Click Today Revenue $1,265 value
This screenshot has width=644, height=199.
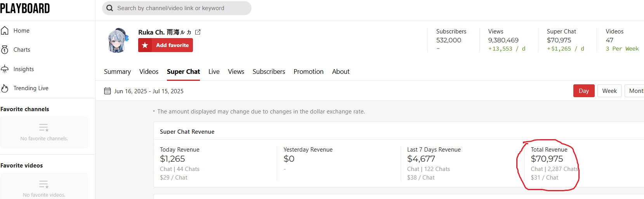172,159
